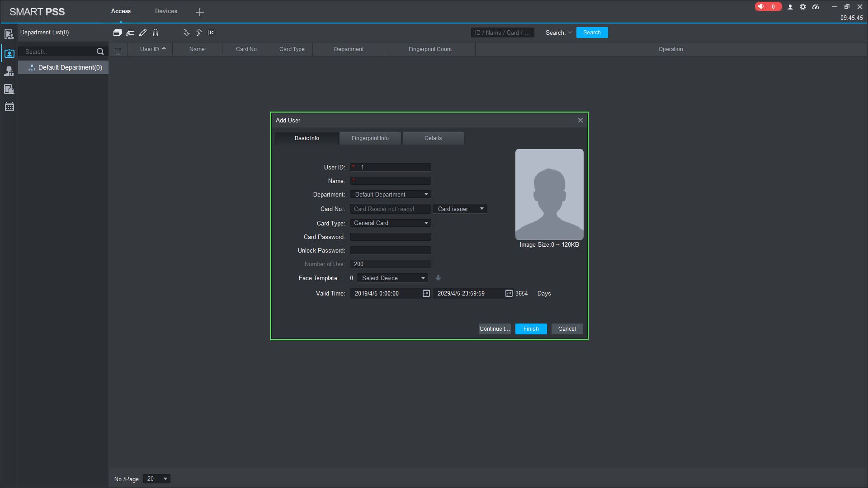Expand the Card issuer dropdown
The height and width of the screenshot is (488, 868).
click(460, 209)
